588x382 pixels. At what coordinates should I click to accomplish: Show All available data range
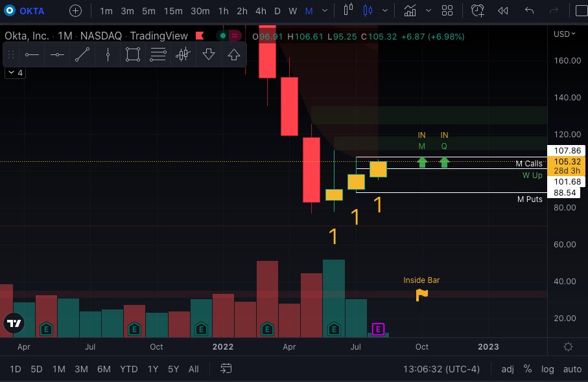193,369
